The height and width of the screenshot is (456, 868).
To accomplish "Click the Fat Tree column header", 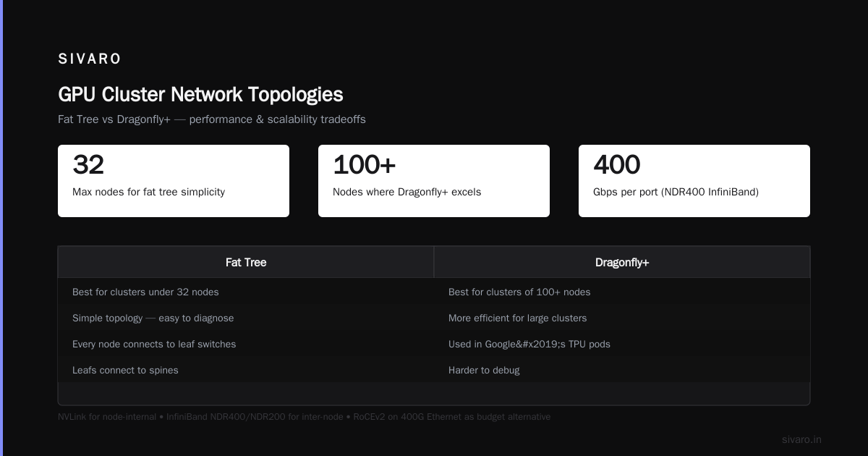I will coord(246,262).
